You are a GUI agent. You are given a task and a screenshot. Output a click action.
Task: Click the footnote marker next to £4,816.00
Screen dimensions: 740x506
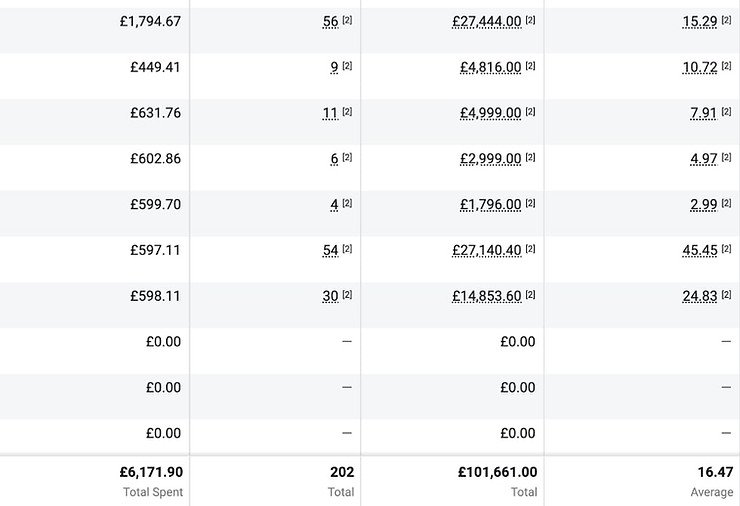530,67
